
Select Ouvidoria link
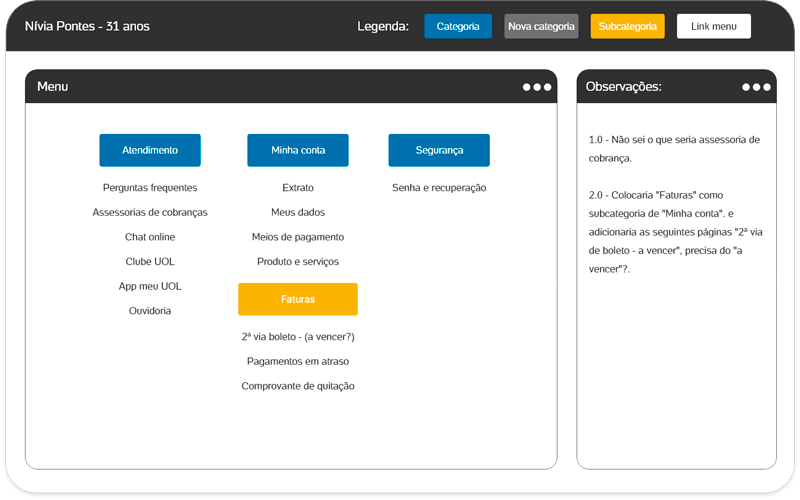(150, 311)
